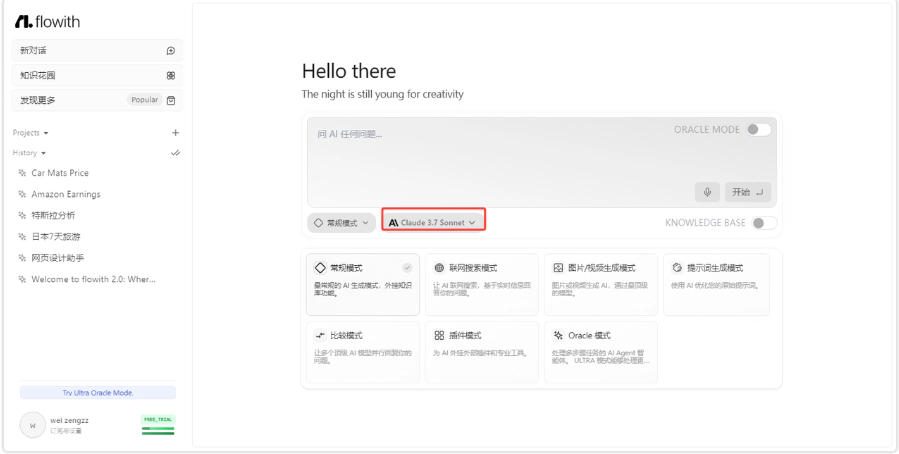
Task: Select the 常规模式 card with checkmark
Action: tap(362, 284)
